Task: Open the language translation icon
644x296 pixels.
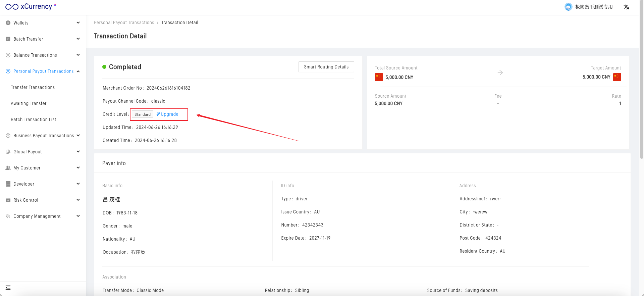Action: click(626, 7)
